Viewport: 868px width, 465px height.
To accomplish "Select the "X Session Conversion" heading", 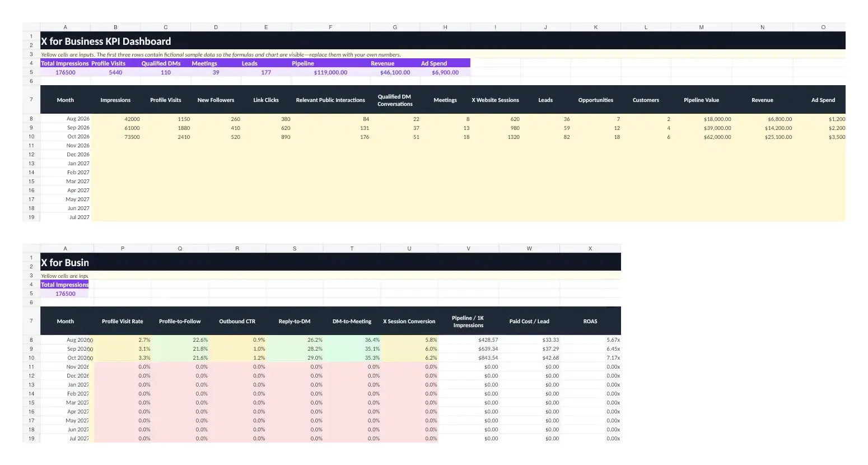I will pos(409,321).
